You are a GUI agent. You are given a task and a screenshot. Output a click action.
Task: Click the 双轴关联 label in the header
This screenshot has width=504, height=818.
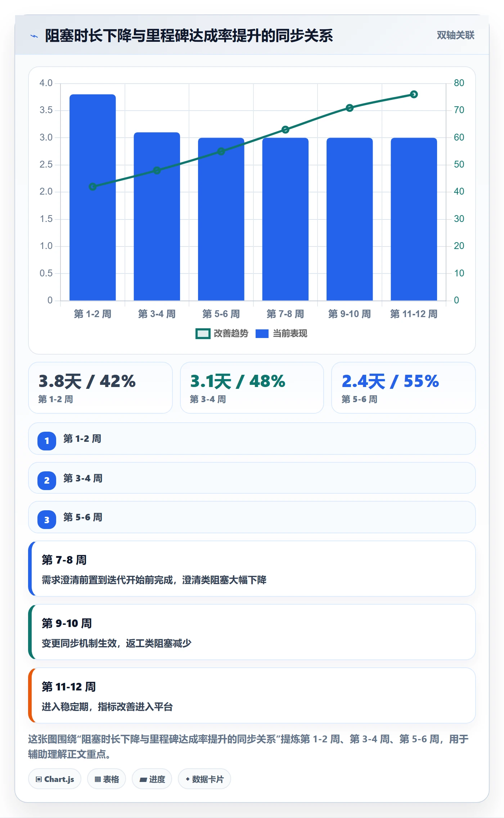455,35
